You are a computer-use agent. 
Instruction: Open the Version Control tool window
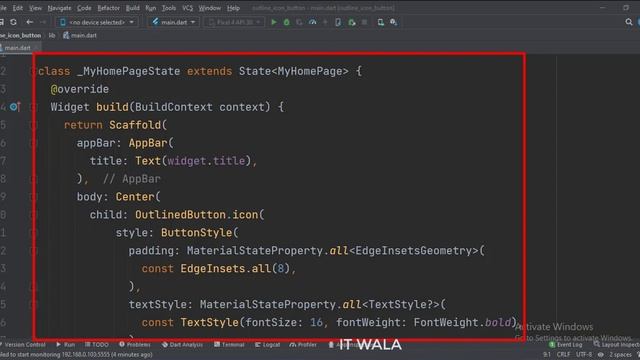point(22,344)
